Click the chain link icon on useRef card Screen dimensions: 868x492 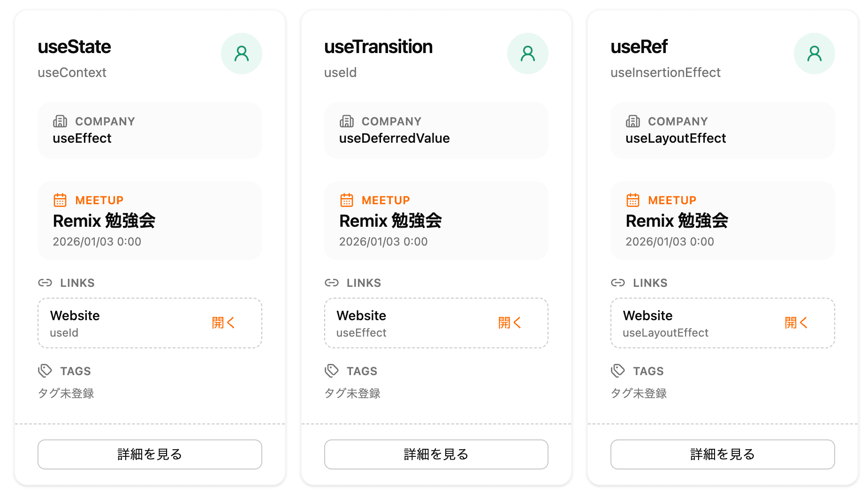click(618, 283)
